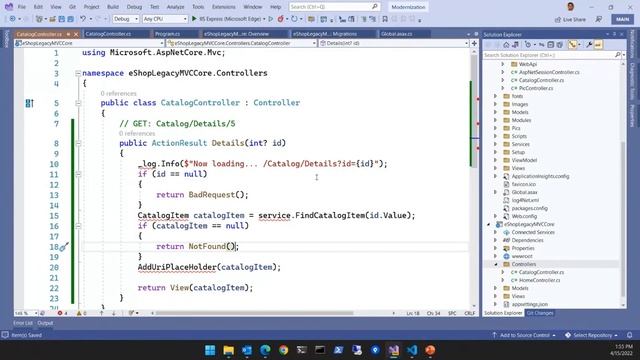This screenshot has height=360, width=640.
Task: Click the Undo icon in toolbar
Action: (83, 19)
